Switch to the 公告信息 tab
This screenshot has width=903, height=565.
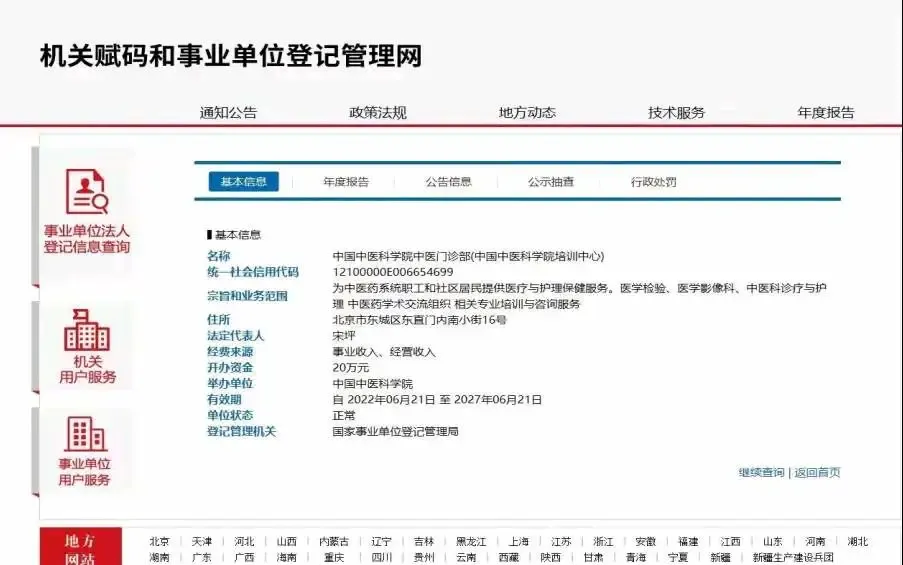[x=449, y=182]
